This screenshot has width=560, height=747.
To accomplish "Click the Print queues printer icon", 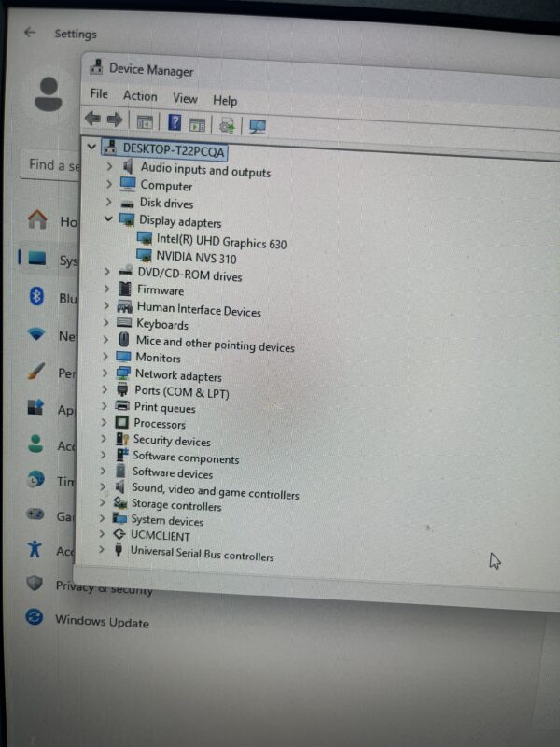I will 122,406.
